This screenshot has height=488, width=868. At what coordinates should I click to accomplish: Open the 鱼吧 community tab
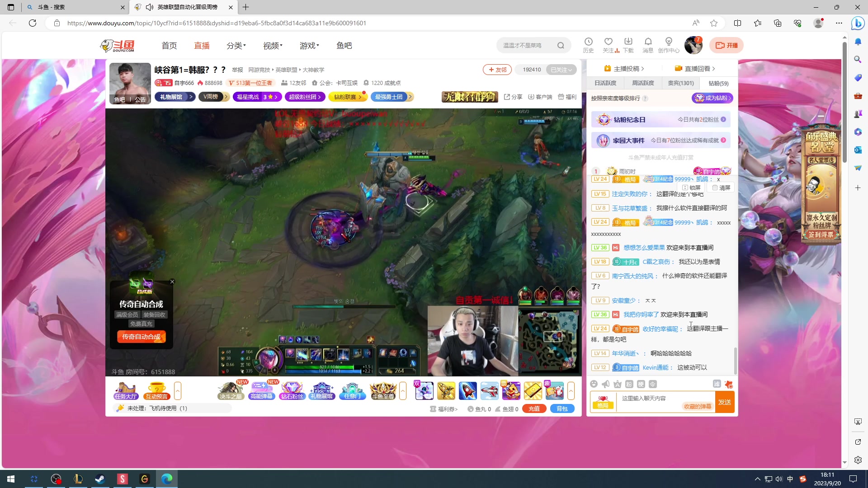[344, 46]
